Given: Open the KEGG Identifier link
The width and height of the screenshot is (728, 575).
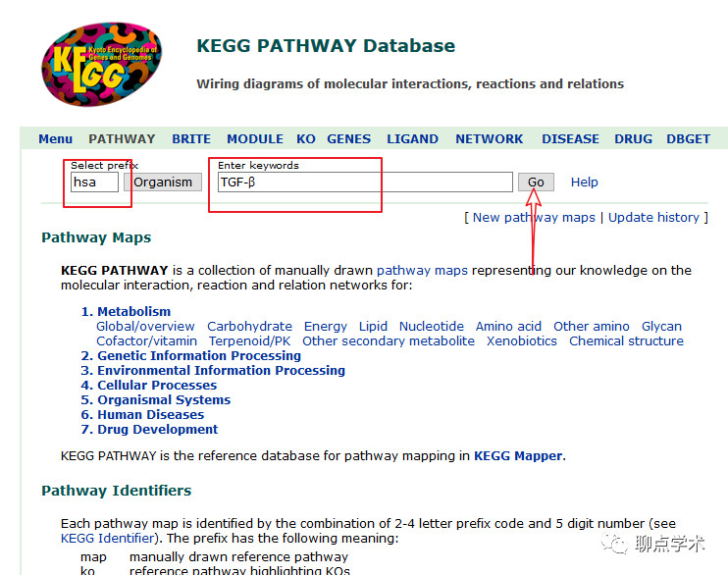Looking at the screenshot, I should click(107, 539).
